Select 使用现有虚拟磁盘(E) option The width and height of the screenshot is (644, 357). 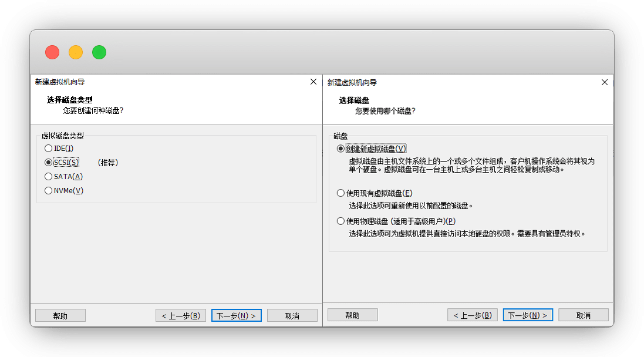tap(340, 193)
